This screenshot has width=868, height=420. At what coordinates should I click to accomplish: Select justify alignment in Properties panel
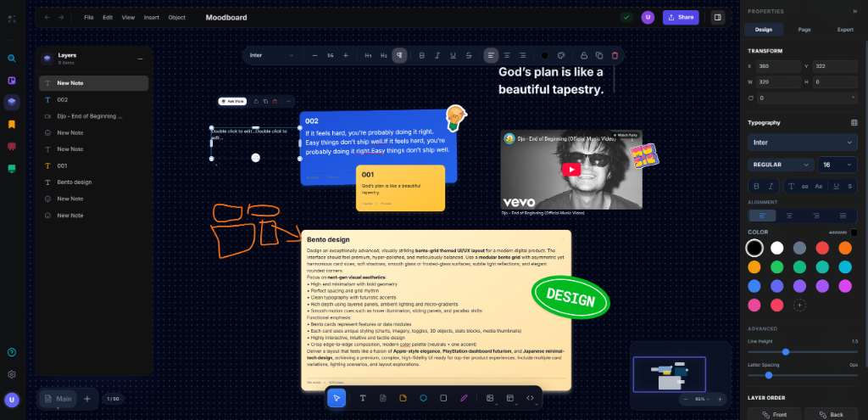(843, 216)
